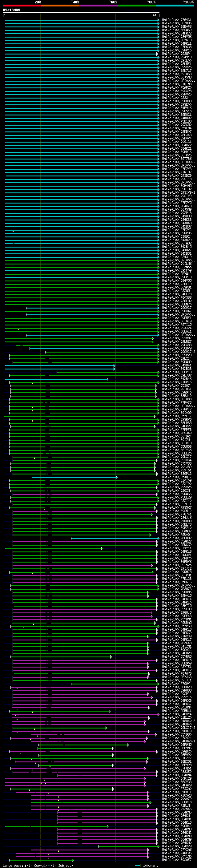This screenshot has height=868, width=197.
Task: Click the UniRef100_Q53Q74 label
Action: click(x=176, y=386)
